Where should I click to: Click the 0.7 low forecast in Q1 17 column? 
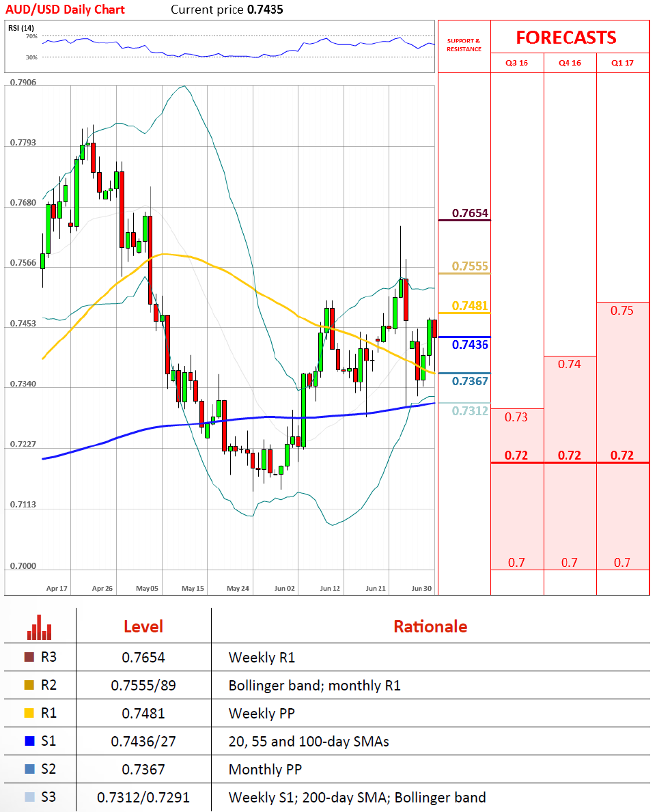click(x=621, y=563)
